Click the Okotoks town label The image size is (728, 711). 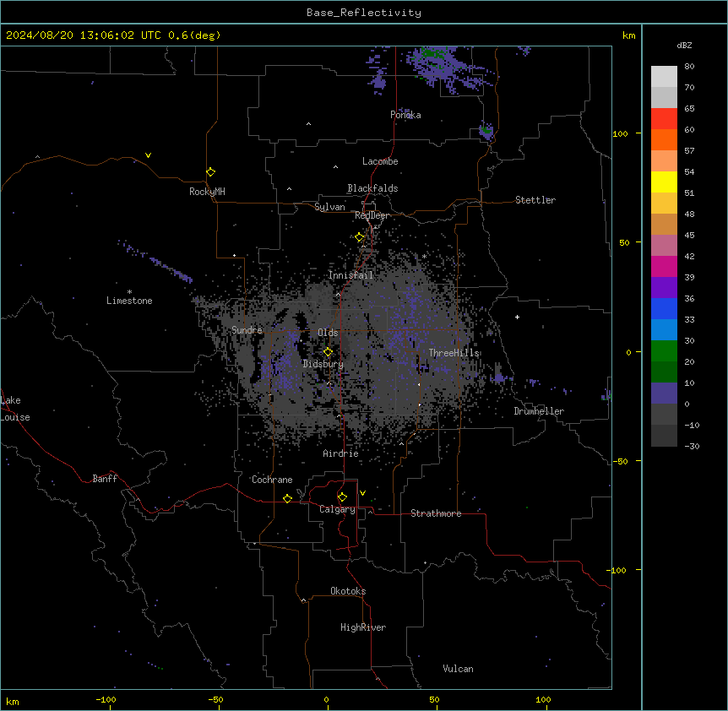coord(348,591)
